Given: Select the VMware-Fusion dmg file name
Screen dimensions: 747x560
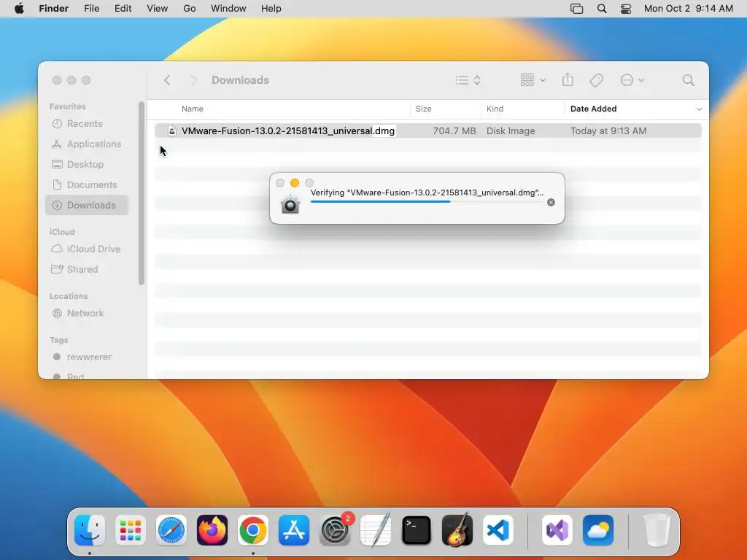Looking at the screenshot, I should (287, 131).
